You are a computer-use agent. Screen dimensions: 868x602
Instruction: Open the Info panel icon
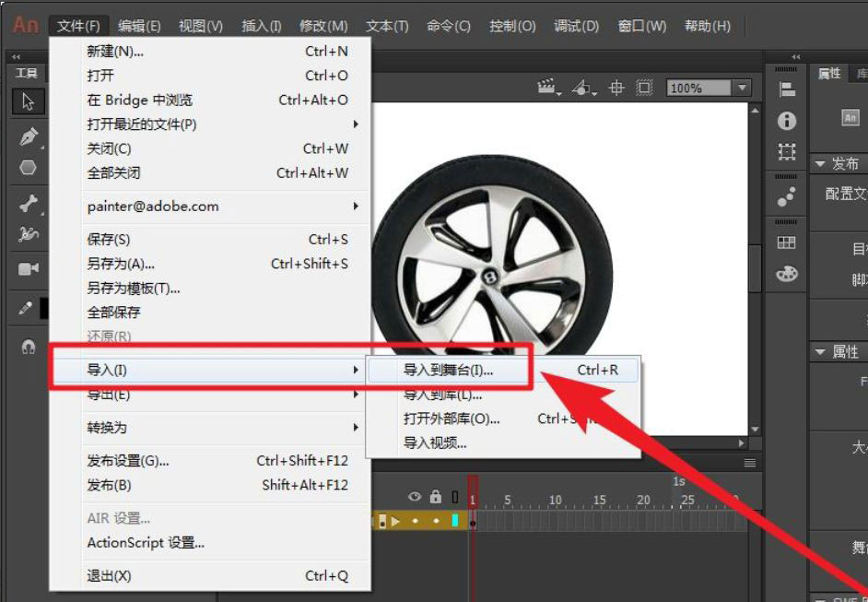coord(787,120)
